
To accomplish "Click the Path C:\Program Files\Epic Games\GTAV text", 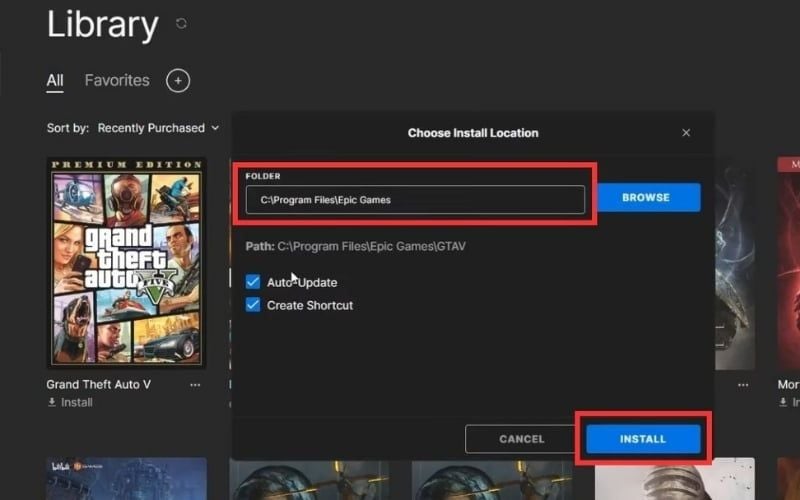I will click(356, 246).
